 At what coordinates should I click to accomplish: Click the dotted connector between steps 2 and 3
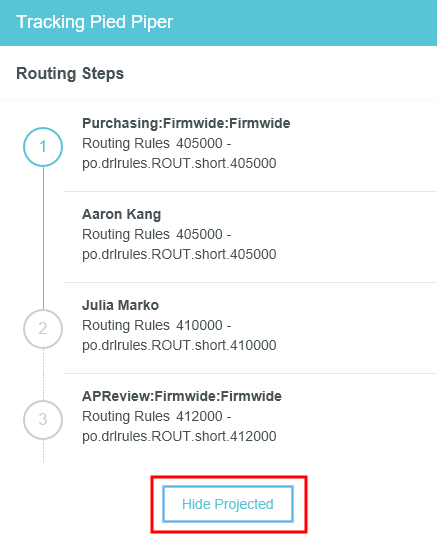[43, 375]
